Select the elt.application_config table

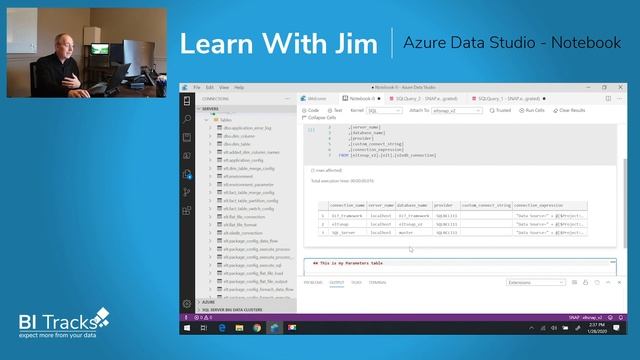click(x=243, y=160)
